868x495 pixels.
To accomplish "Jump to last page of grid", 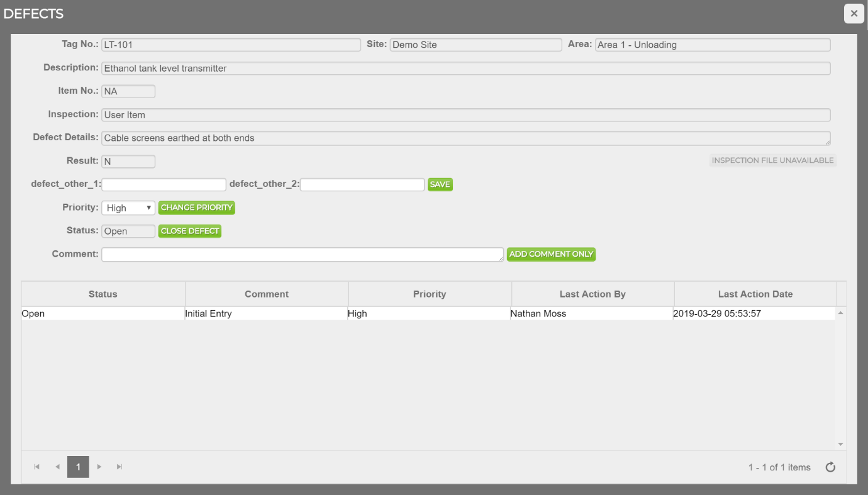I will (120, 467).
